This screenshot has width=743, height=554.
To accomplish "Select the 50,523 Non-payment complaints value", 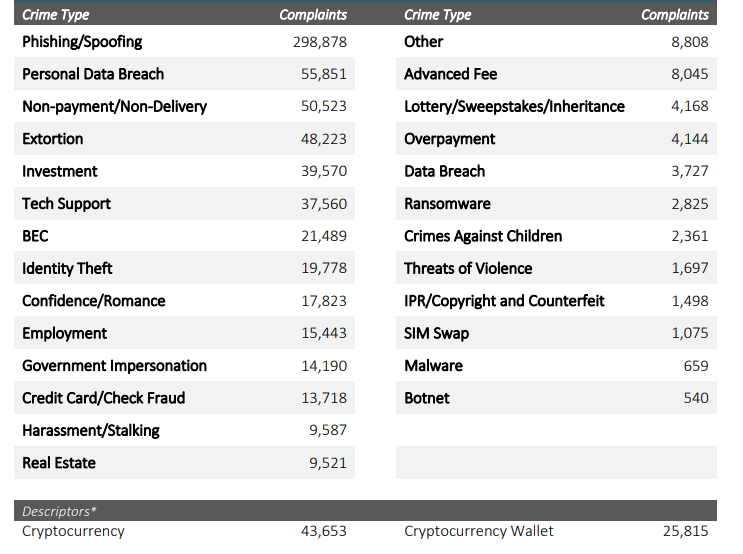I will tap(324, 106).
